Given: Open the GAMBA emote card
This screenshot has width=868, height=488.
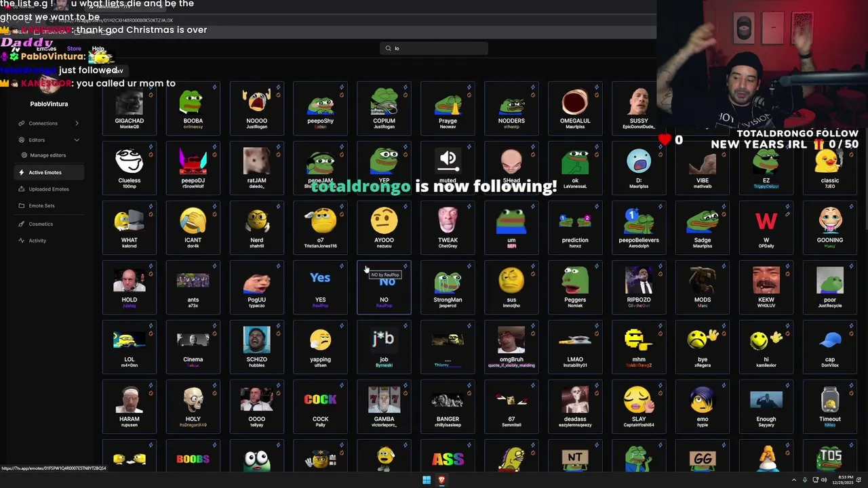Looking at the screenshot, I should click(x=384, y=405).
